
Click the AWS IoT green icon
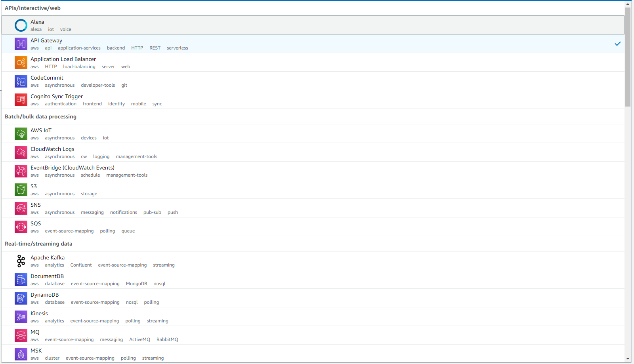coord(21,134)
